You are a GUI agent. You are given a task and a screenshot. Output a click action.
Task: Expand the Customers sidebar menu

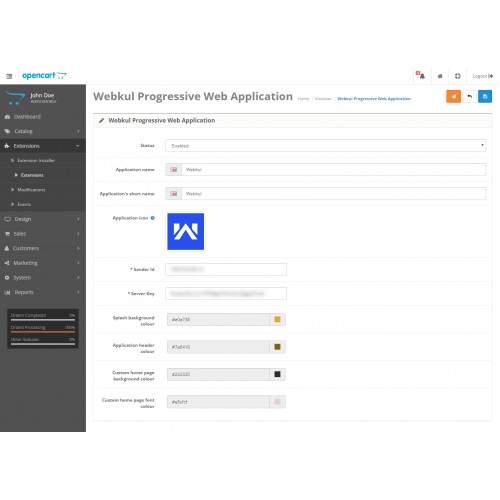[43, 248]
